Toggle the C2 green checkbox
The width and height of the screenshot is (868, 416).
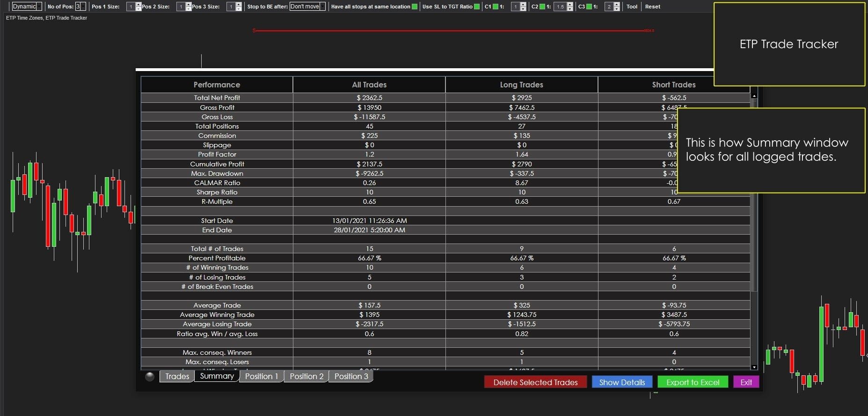click(x=542, y=7)
